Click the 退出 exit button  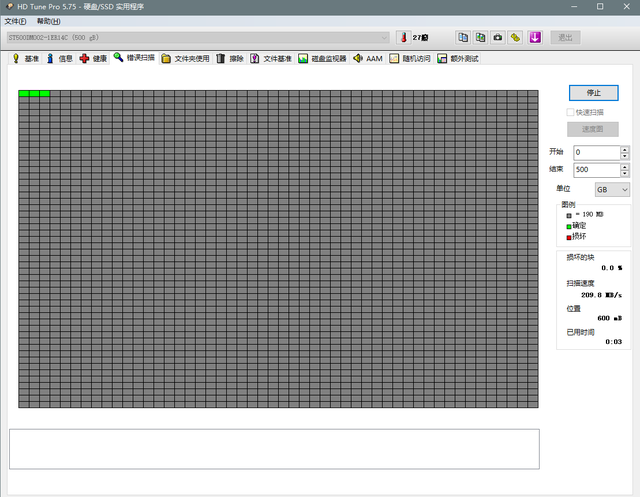(565, 38)
